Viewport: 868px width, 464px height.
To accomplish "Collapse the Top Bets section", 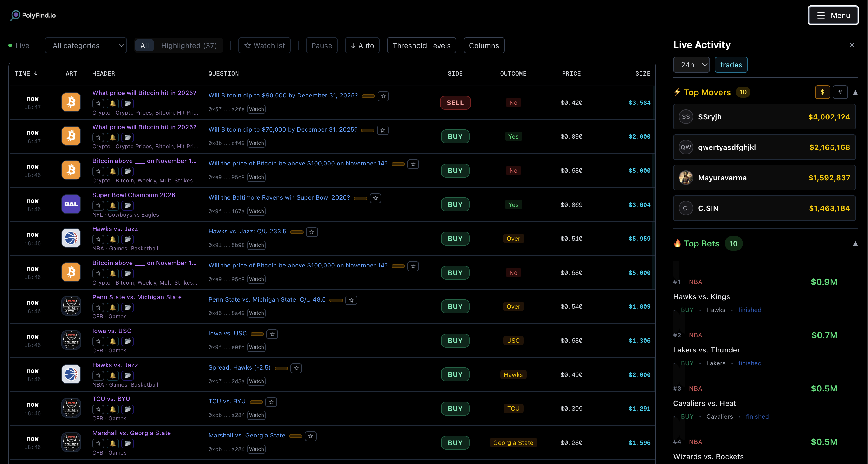I will [x=856, y=243].
